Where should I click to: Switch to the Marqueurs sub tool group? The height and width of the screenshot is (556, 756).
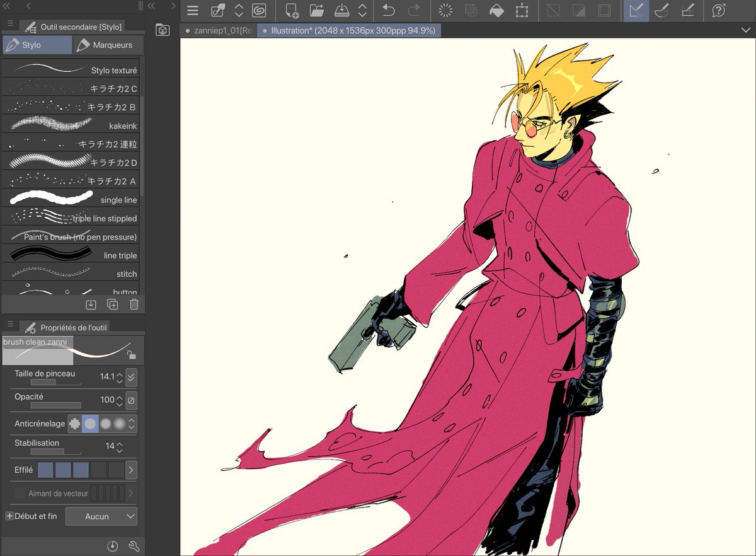pyautogui.click(x=108, y=45)
